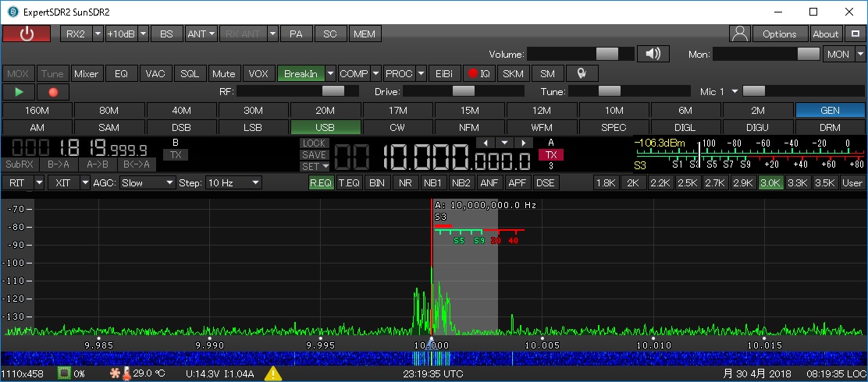868x382 pixels.
Task: Switch to LSB mode
Action: click(254, 128)
